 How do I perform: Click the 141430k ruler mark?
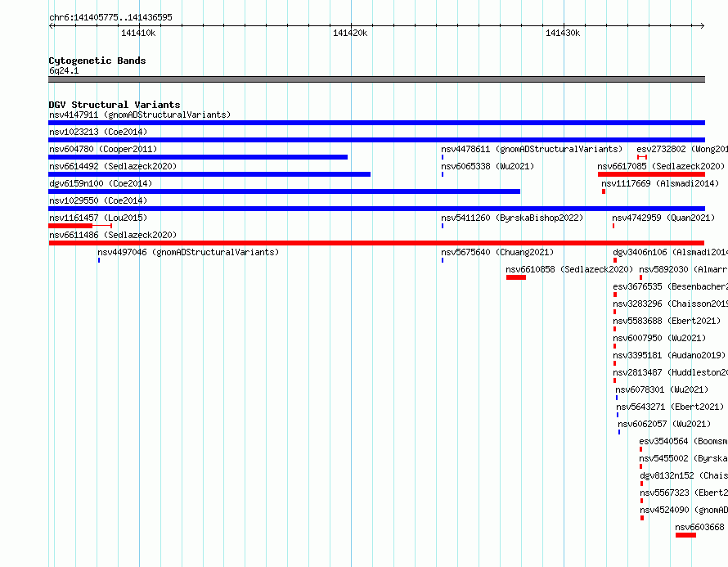coord(563,33)
